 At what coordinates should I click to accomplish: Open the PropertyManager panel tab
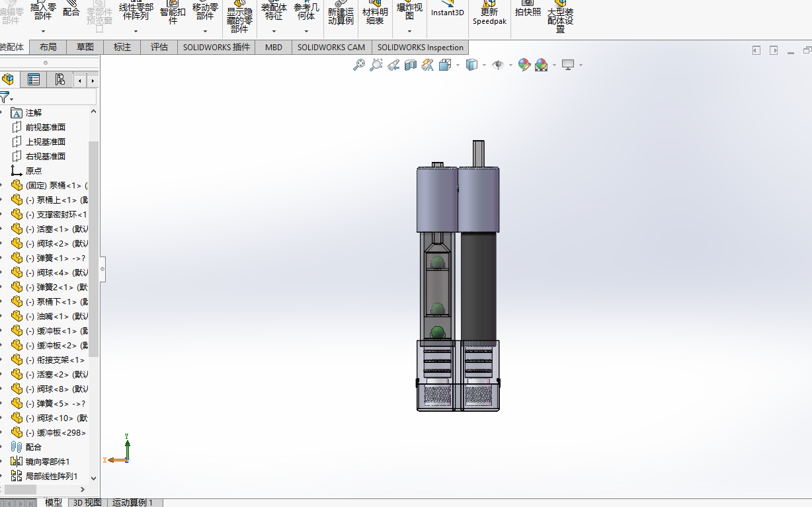coord(34,80)
